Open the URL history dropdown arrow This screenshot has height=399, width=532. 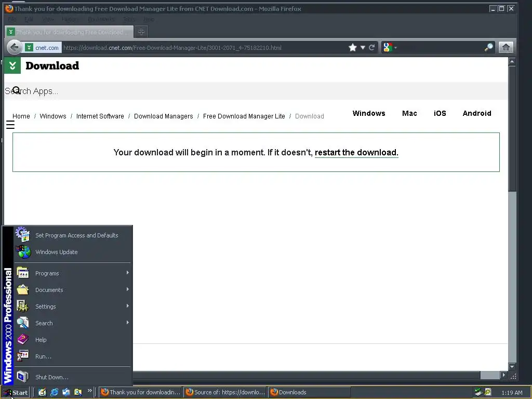[x=363, y=47]
